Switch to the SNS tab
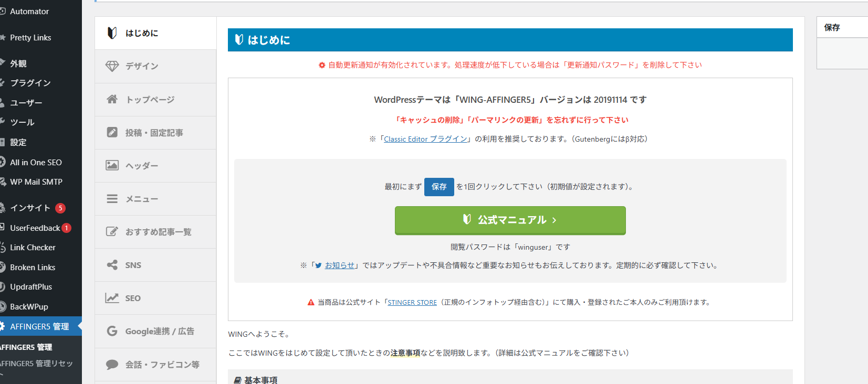This screenshot has width=868, height=384. [x=155, y=265]
